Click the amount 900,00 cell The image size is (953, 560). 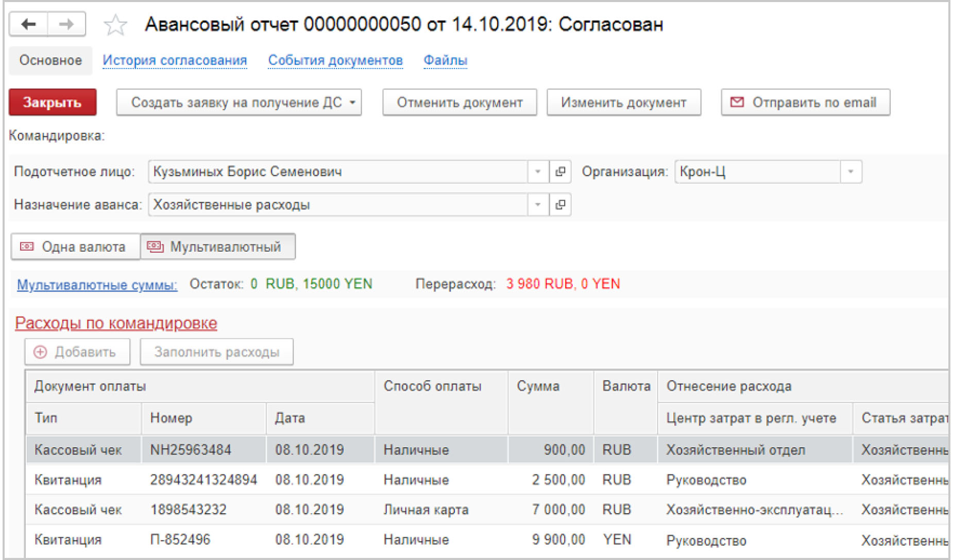tap(551, 450)
